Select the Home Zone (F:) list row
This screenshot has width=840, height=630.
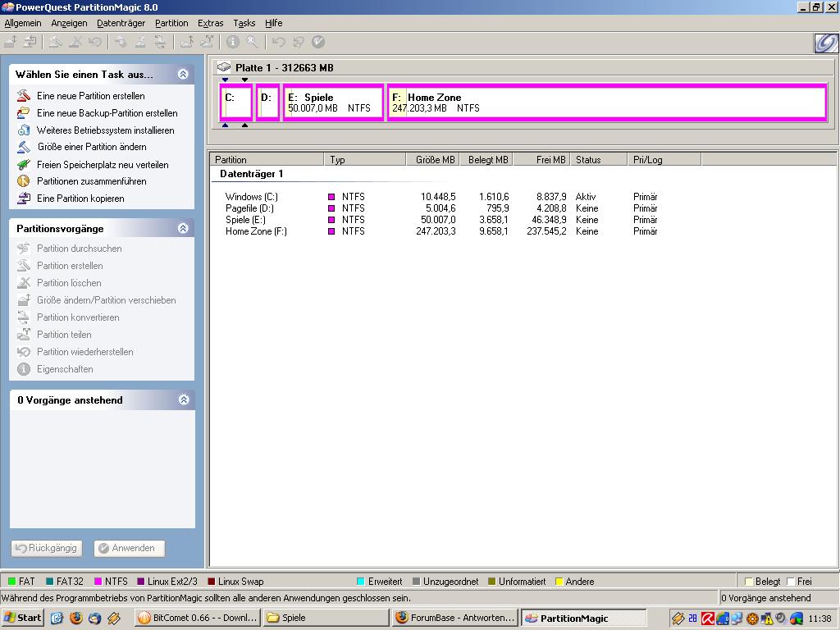coord(441,231)
